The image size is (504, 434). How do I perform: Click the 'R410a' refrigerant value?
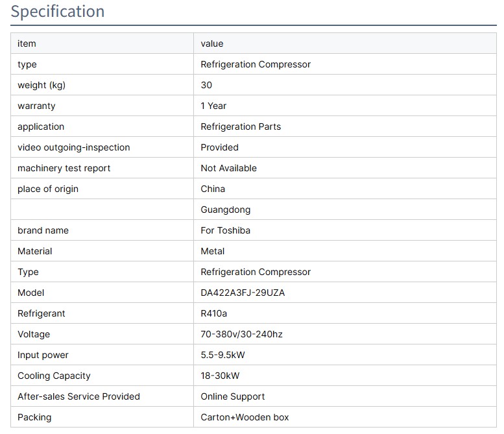(x=214, y=313)
